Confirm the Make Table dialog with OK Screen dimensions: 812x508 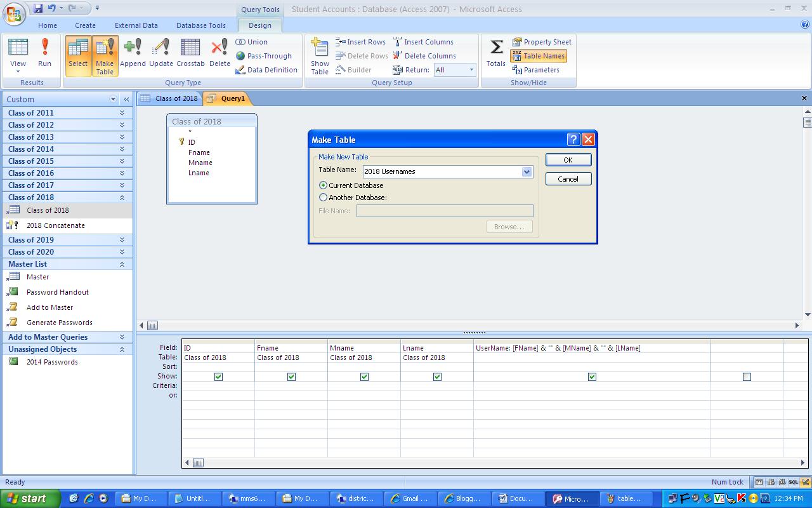(568, 159)
